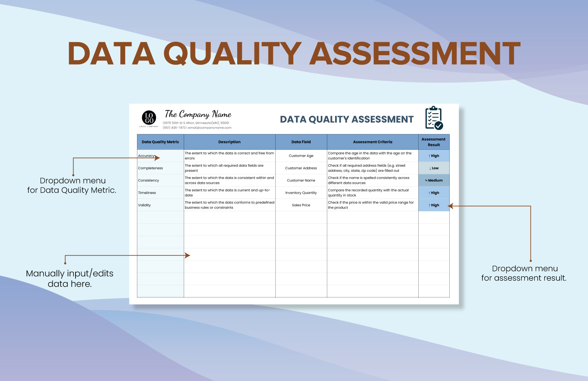Select the Customer Age data field cell
588x381 pixels.
click(301, 156)
